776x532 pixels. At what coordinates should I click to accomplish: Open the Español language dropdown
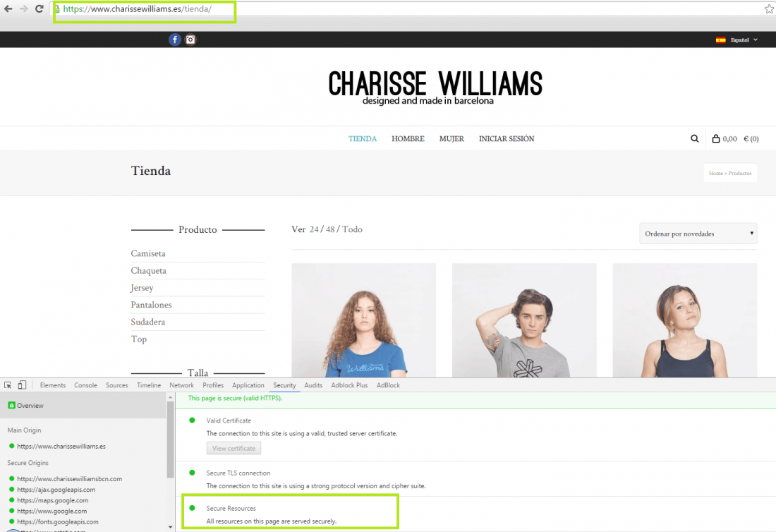click(744, 40)
